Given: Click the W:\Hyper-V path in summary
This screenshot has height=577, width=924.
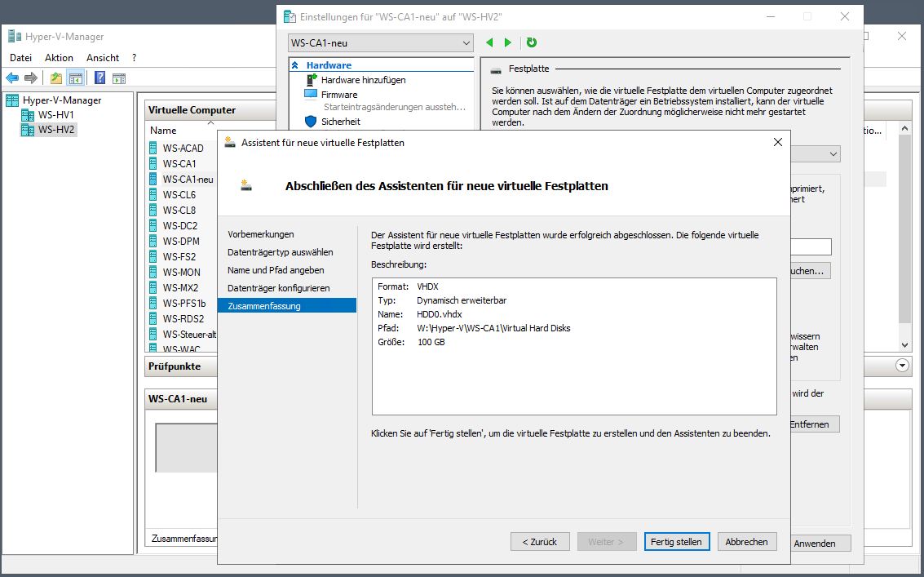Looking at the screenshot, I should (493, 328).
